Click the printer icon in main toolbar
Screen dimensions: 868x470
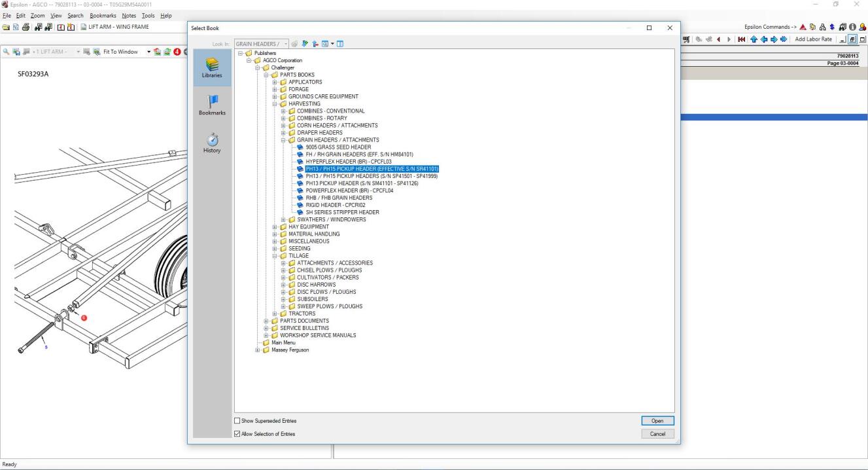coord(26,27)
